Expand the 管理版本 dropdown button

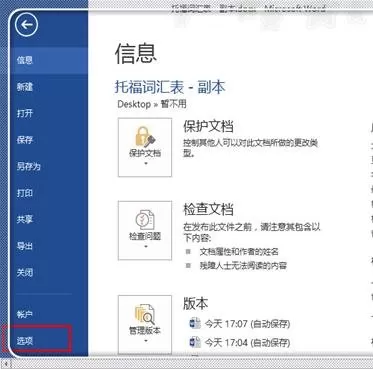[x=145, y=324]
